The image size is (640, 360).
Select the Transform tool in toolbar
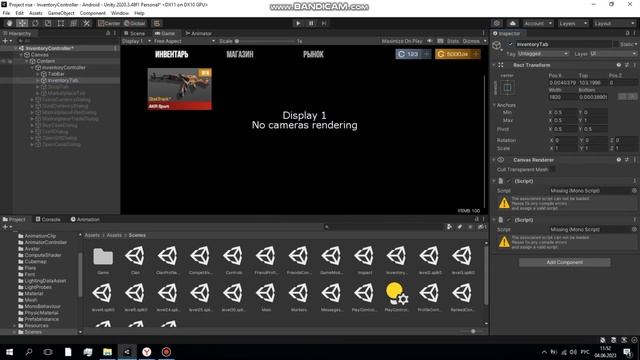pos(73,23)
